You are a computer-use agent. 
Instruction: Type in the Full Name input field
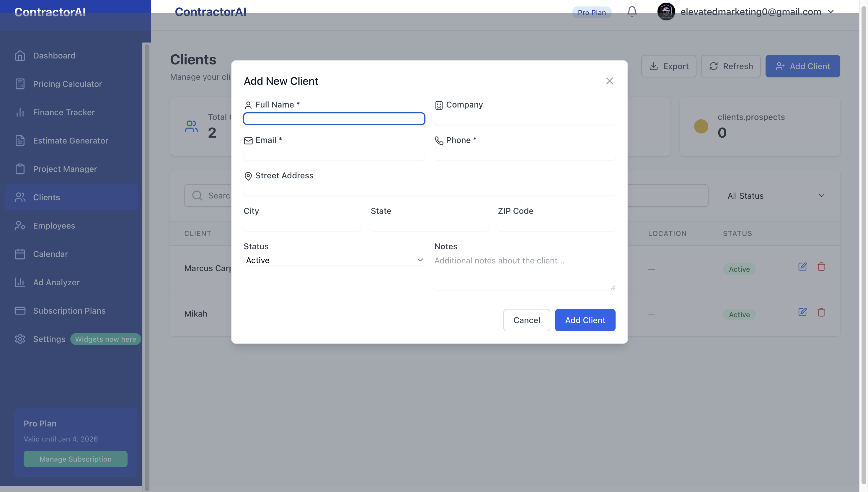[x=333, y=119]
